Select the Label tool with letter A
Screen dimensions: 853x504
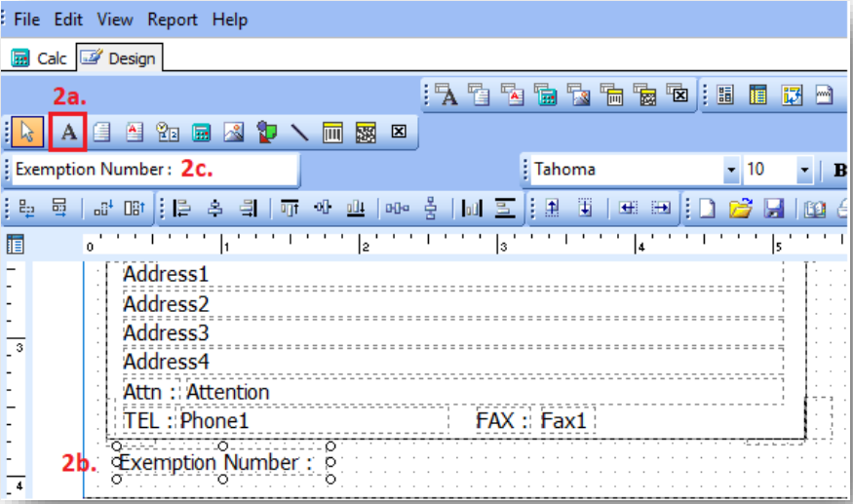(68, 133)
